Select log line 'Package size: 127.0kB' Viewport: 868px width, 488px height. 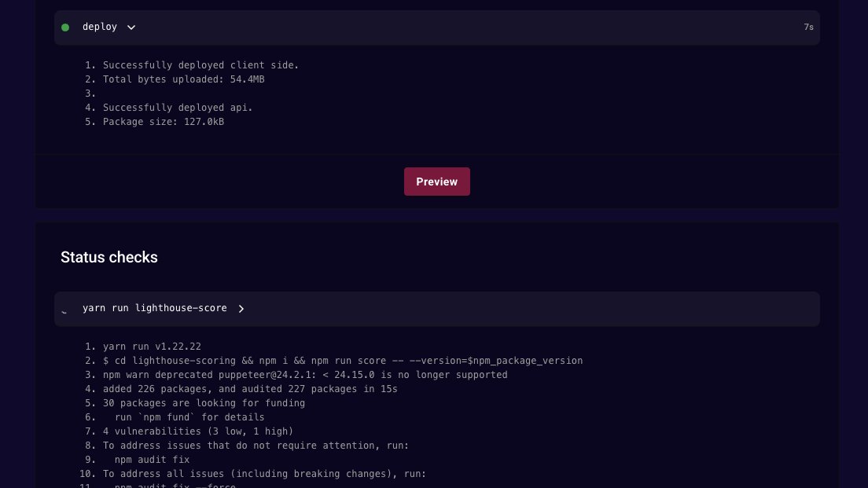[164, 122]
